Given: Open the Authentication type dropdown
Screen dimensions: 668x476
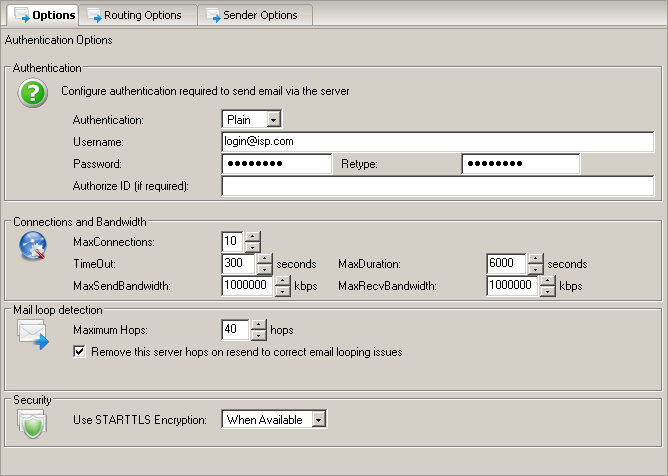Looking at the screenshot, I should pos(275,120).
